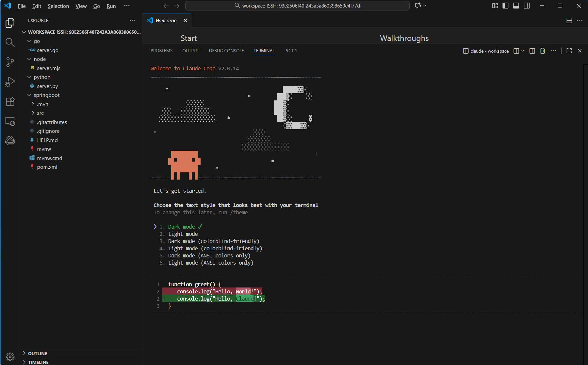The height and width of the screenshot is (365, 588).
Task: Open the Source Control view
Action: coord(10,62)
